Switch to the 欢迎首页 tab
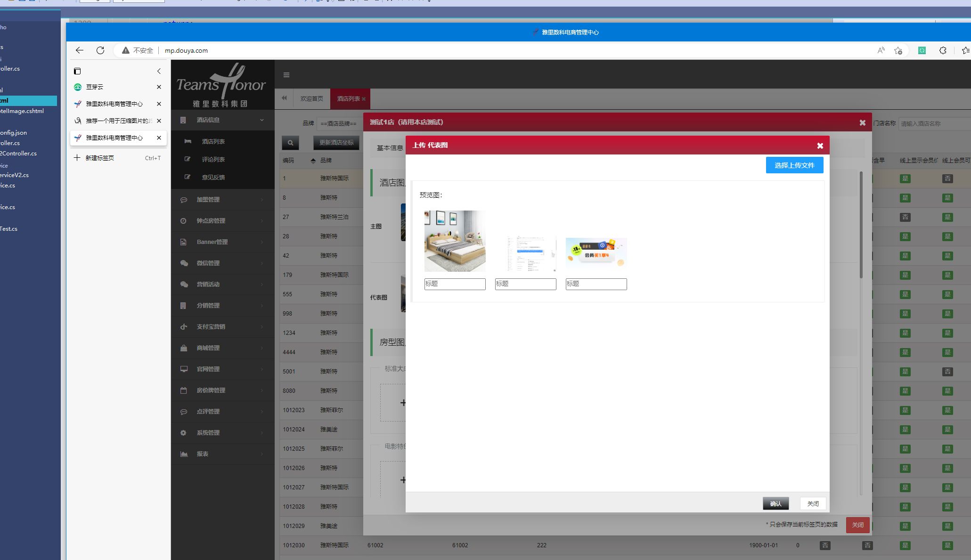This screenshot has height=560, width=971. pos(311,99)
